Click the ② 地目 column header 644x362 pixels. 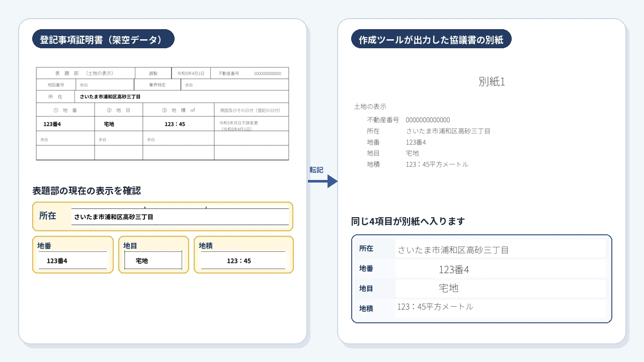point(119,110)
